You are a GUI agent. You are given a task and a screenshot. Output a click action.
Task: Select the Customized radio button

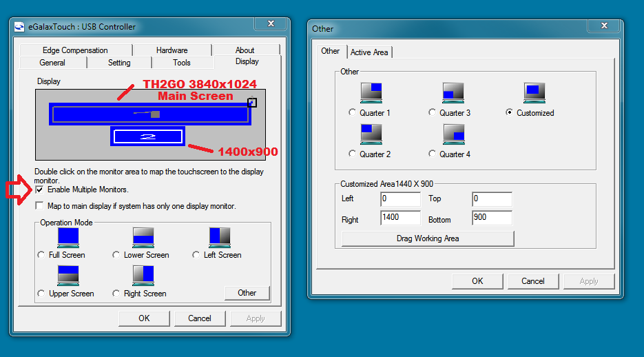510,113
